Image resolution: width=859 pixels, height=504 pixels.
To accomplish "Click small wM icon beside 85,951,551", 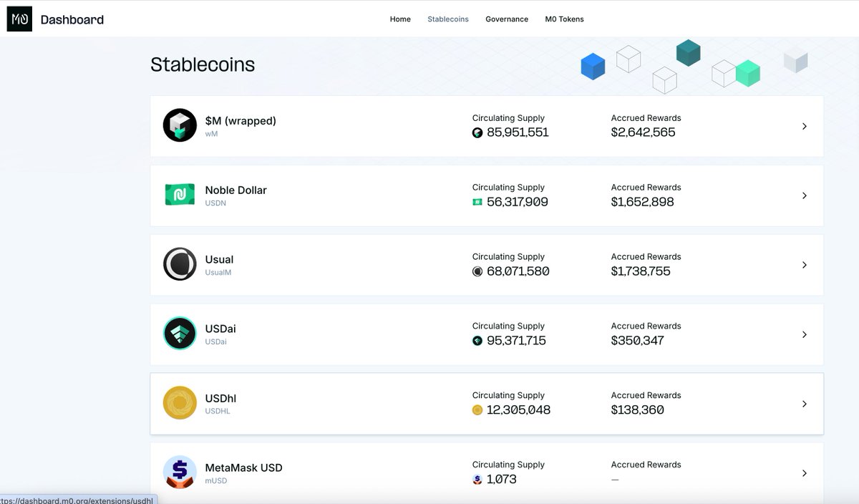I will point(477,132).
